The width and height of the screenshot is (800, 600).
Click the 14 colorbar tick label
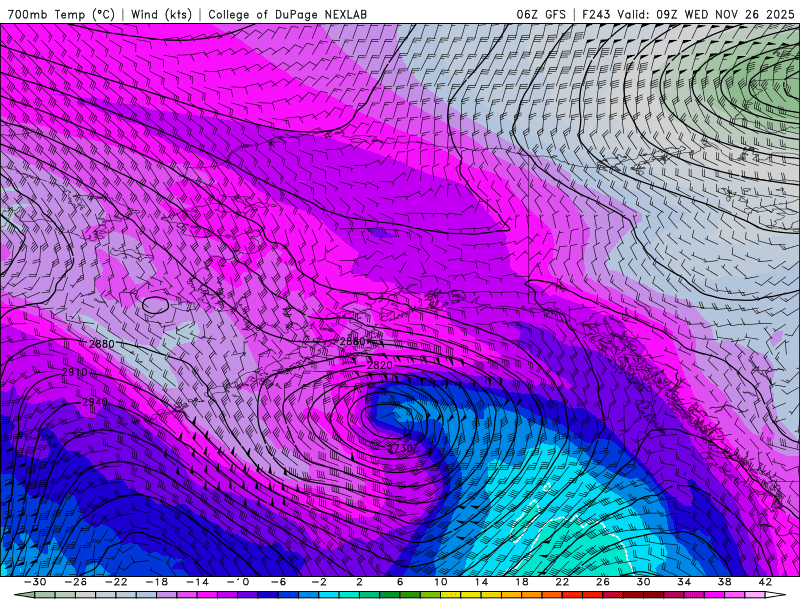click(481, 582)
